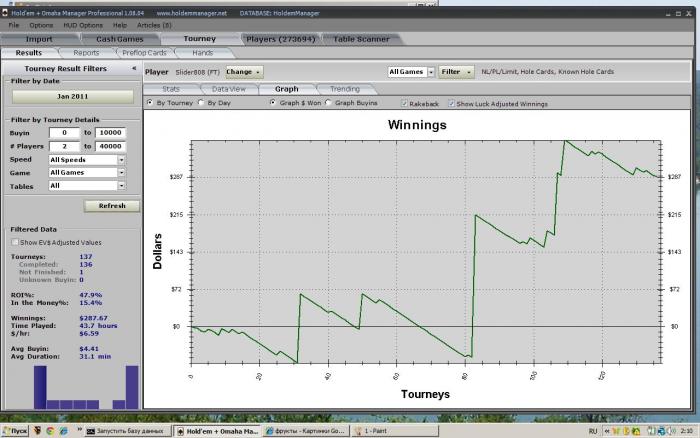Open Internet Explorer from quick launch bar

pyautogui.click(x=63, y=431)
